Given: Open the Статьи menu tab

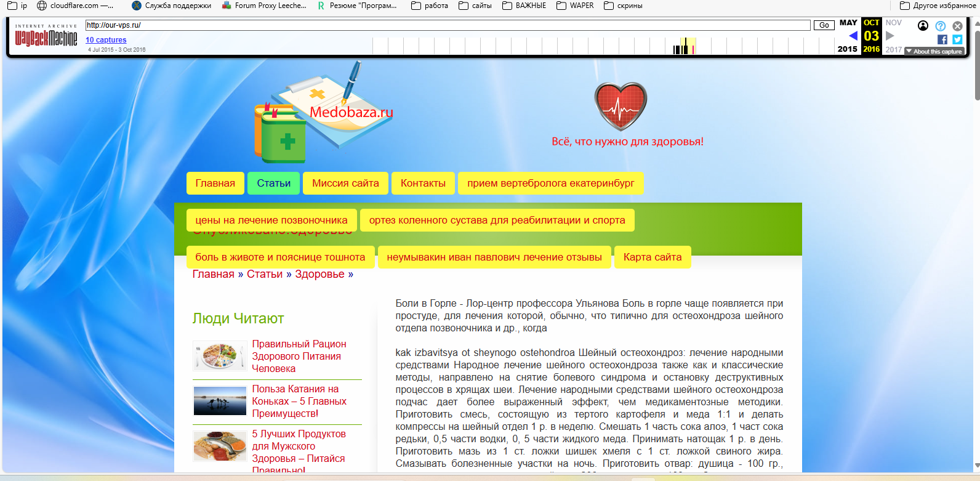Looking at the screenshot, I should pos(274,183).
